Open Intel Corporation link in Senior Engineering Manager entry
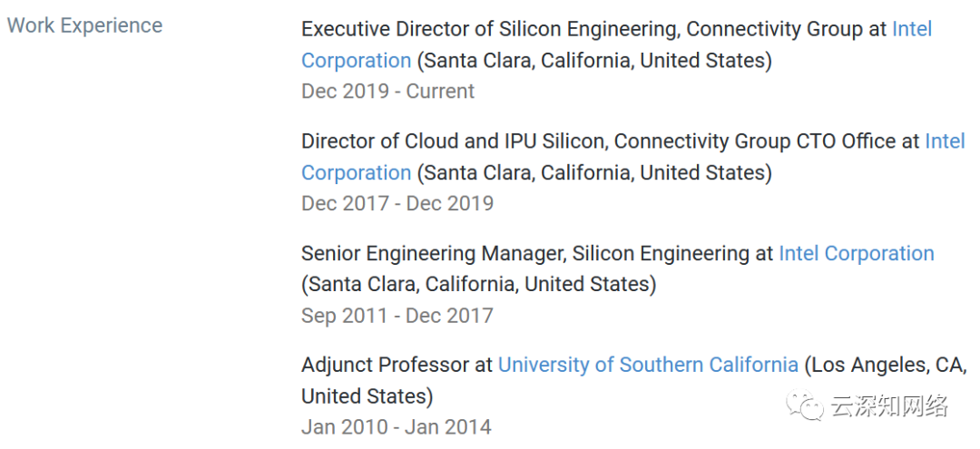The image size is (980, 449). click(x=857, y=254)
